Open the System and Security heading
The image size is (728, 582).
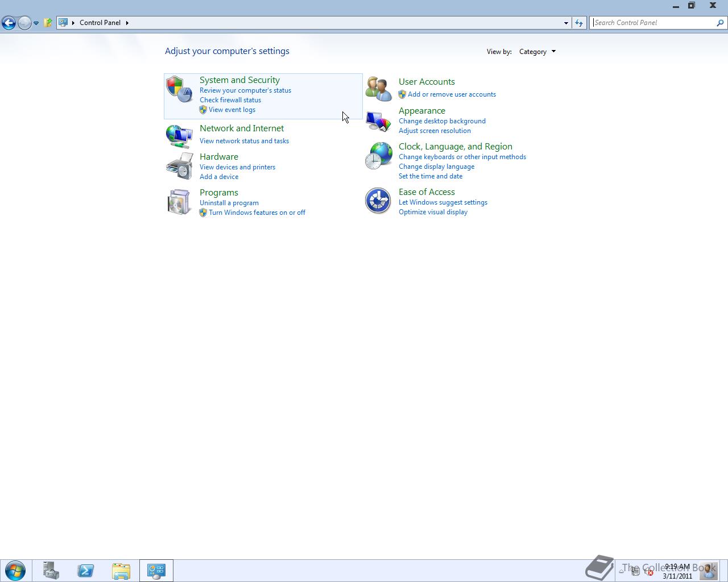point(239,80)
